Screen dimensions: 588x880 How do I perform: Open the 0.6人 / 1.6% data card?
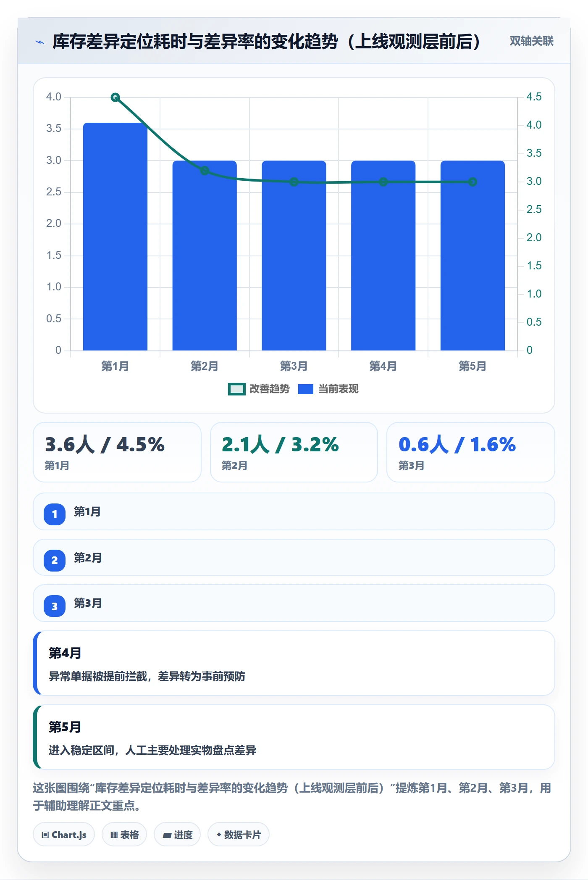tap(470, 452)
